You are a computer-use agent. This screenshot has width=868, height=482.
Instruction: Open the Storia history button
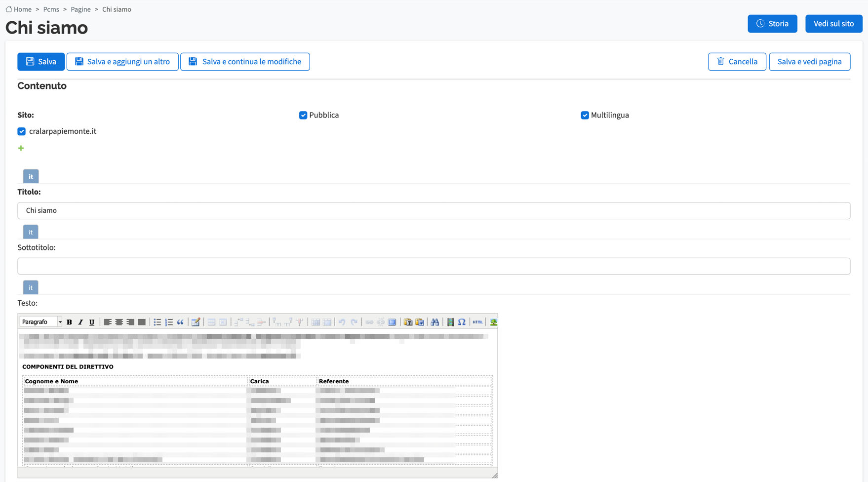pyautogui.click(x=772, y=24)
